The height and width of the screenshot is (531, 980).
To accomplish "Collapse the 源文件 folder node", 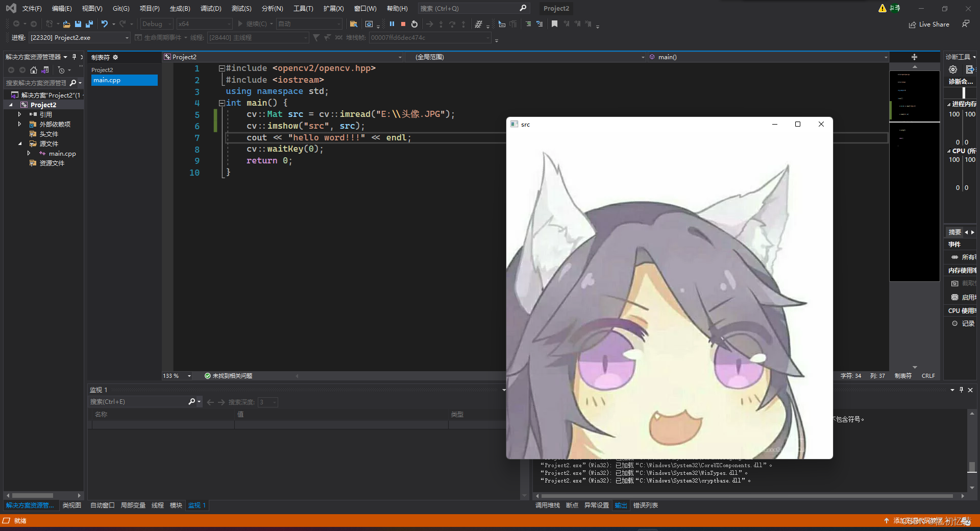I will (19, 143).
